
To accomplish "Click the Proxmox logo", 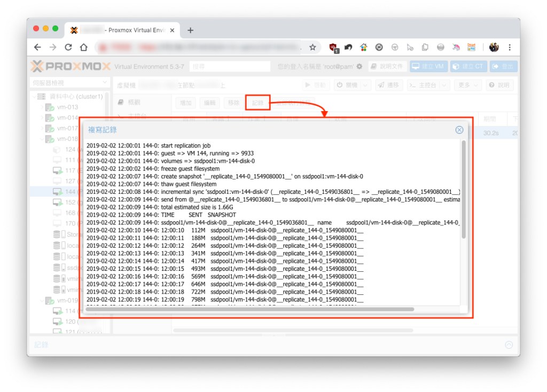I will pos(71,66).
